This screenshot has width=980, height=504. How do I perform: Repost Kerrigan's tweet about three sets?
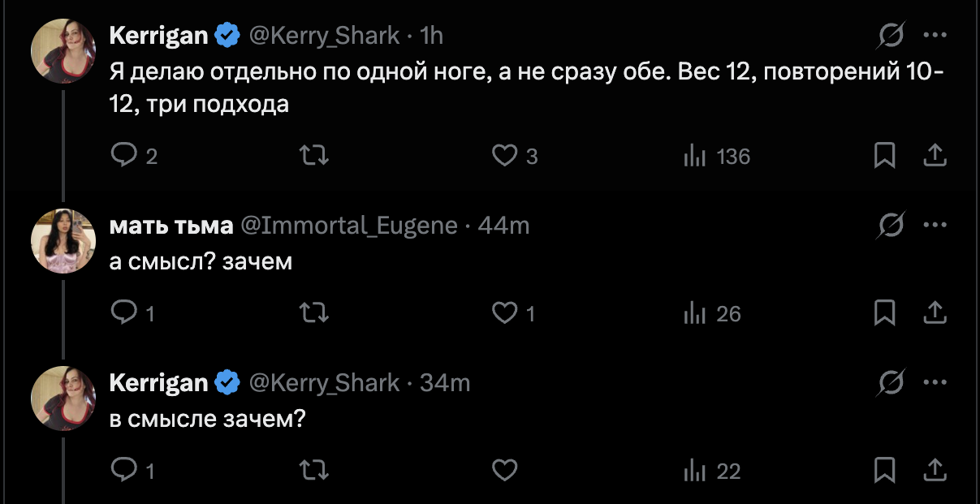[314, 156]
